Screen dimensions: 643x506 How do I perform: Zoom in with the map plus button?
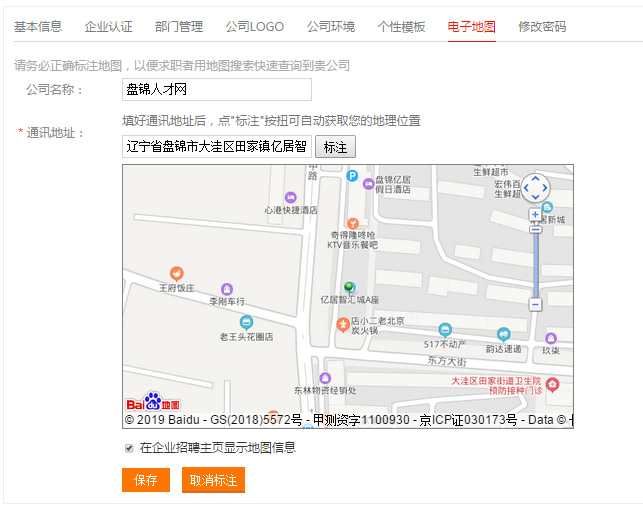pyautogui.click(x=536, y=215)
